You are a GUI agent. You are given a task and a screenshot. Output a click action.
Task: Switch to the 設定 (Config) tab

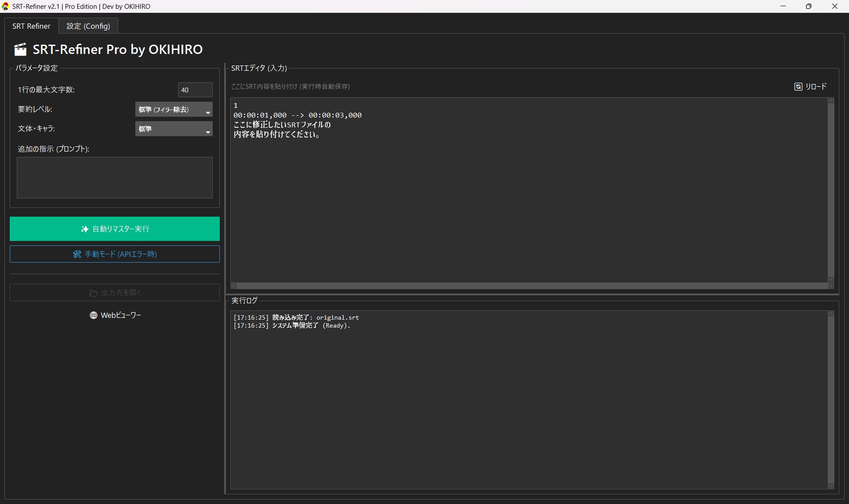click(x=88, y=26)
